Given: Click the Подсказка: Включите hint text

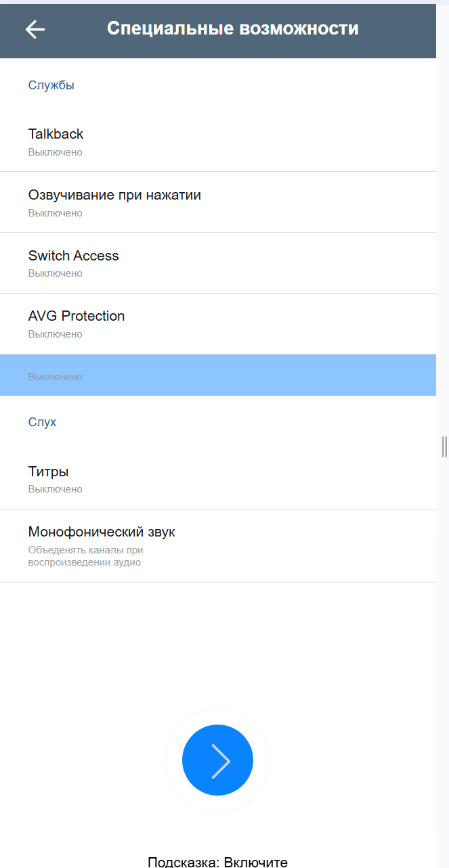Looking at the screenshot, I should (217, 861).
